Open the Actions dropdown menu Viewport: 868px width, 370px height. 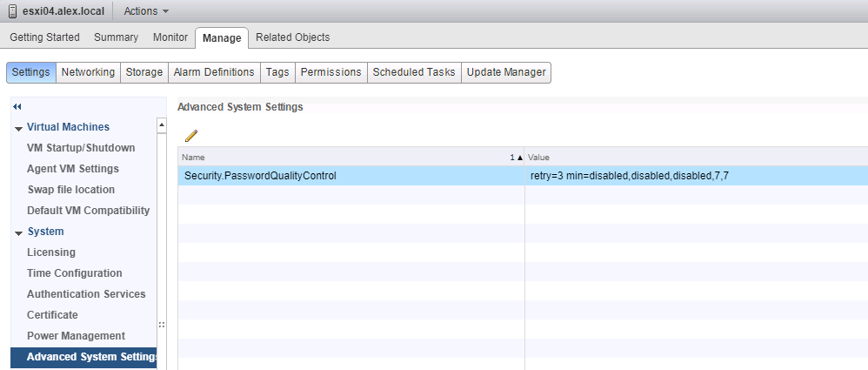click(x=146, y=11)
